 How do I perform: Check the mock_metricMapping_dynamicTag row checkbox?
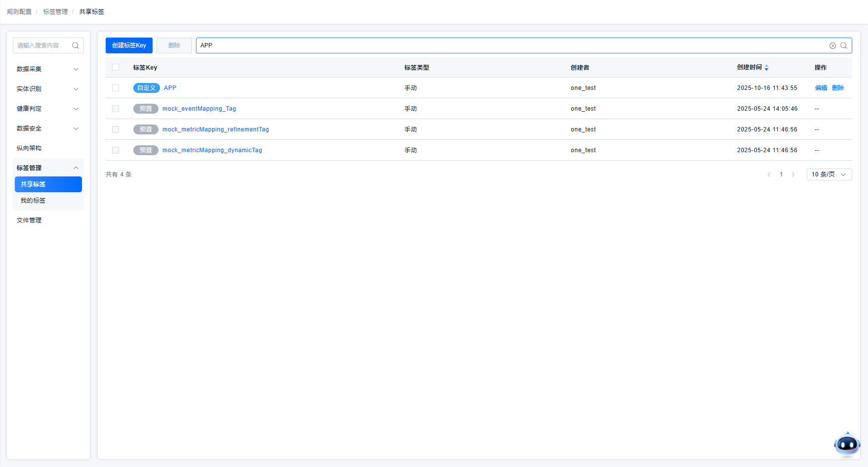tap(116, 150)
